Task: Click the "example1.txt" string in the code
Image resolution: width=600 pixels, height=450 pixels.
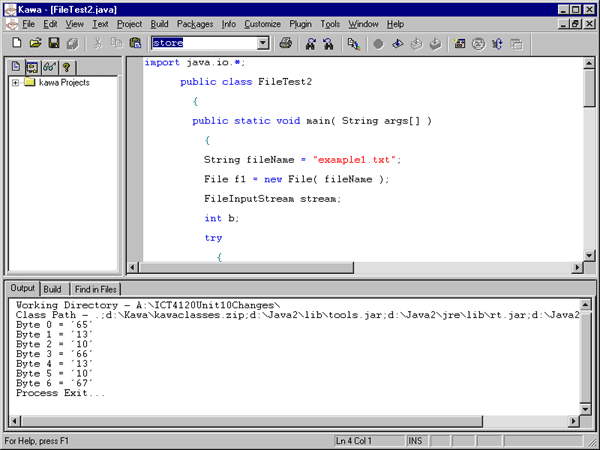Action: (x=354, y=160)
